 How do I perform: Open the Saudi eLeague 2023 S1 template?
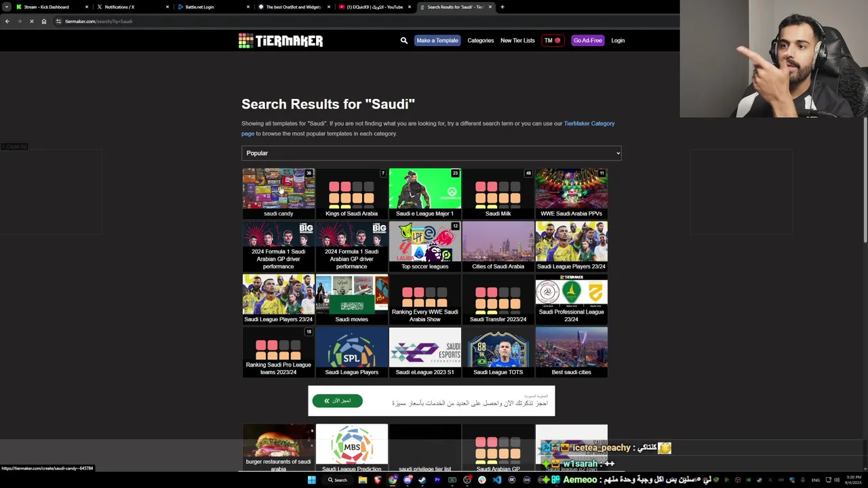click(425, 352)
